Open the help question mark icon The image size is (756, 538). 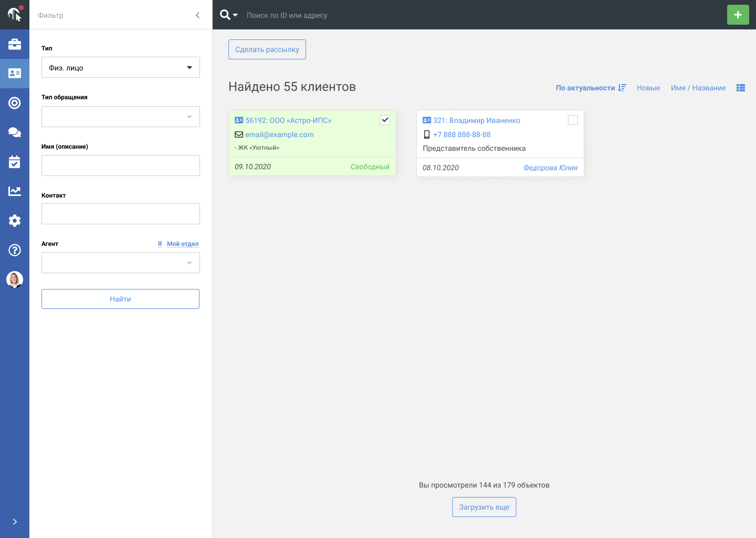15,250
